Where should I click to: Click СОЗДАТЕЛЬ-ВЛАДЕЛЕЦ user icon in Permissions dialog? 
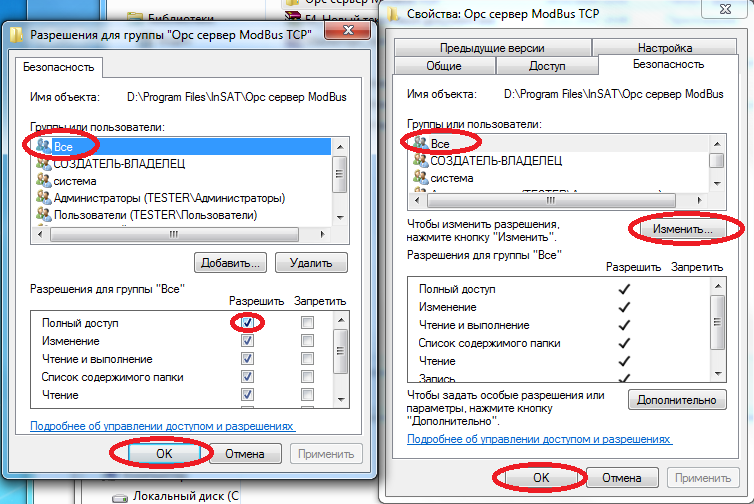point(44,164)
